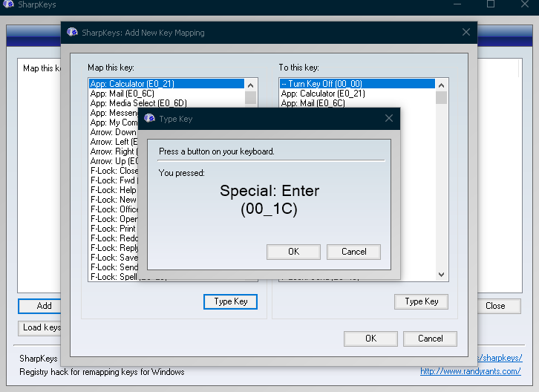Close the Add New Key Mapping dialog

click(x=466, y=33)
